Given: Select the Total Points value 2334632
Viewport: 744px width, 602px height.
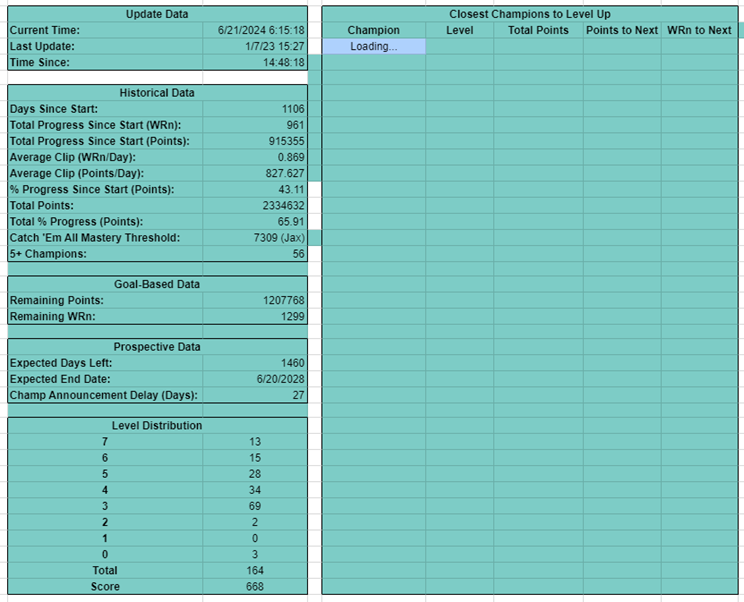Looking at the screenshot, I should coord(255,206).
